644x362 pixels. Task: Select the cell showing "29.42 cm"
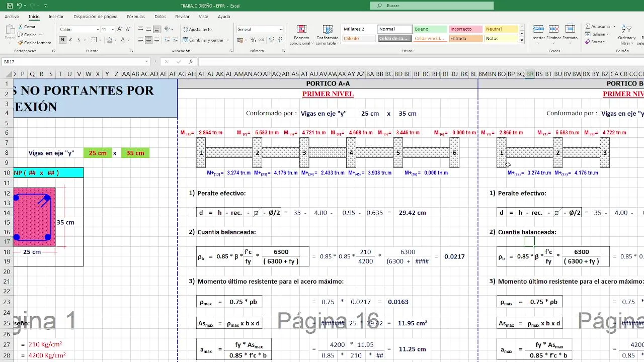[x=412, y=213]
